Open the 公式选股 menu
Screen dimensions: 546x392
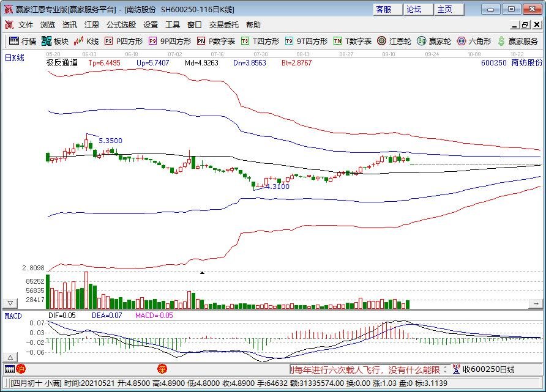tap(121, 24)
